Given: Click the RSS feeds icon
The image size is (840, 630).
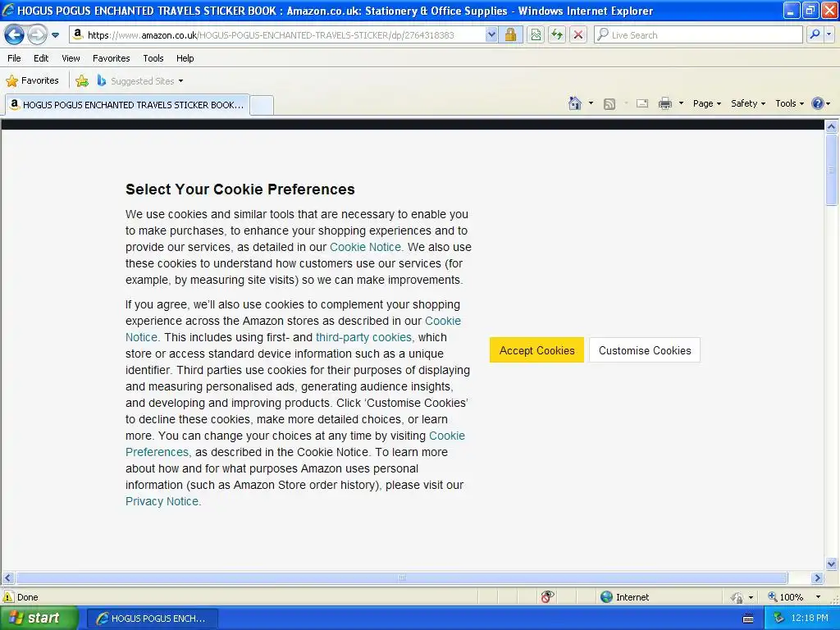Looking at the screenshot, I should [609, 104].
